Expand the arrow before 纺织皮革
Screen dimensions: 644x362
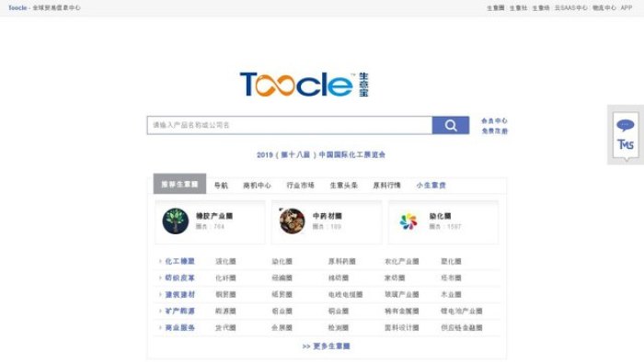coord(160,277)
